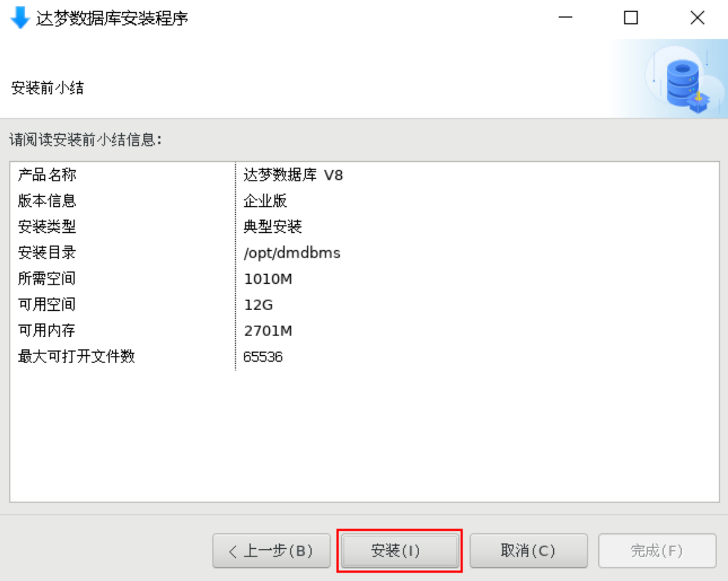Screen dimensions: 728x581
Task: Cancel setup with the 取消(C) button
Action: pos(528,551)
